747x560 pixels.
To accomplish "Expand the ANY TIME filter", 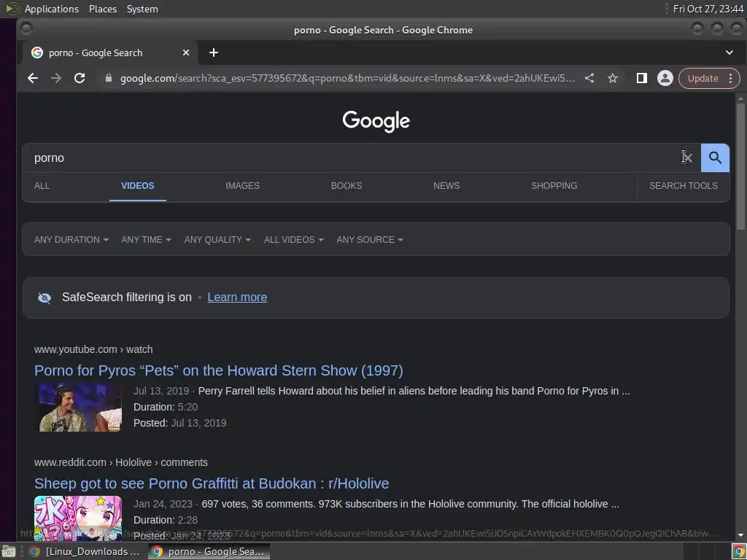I will 146,239.
